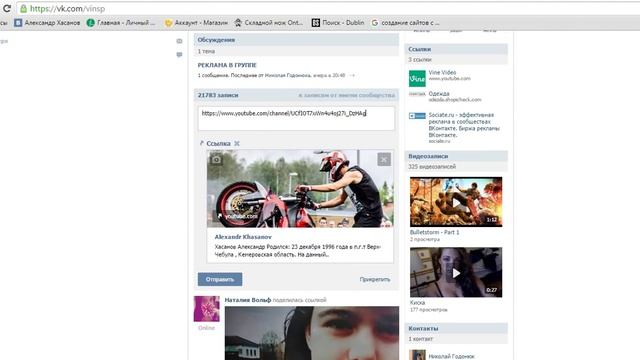Open the РЕКЛАМА В ГРУППЕ topic
The height and width of the screenshot is (360, 640).
(x=227, y=65)
